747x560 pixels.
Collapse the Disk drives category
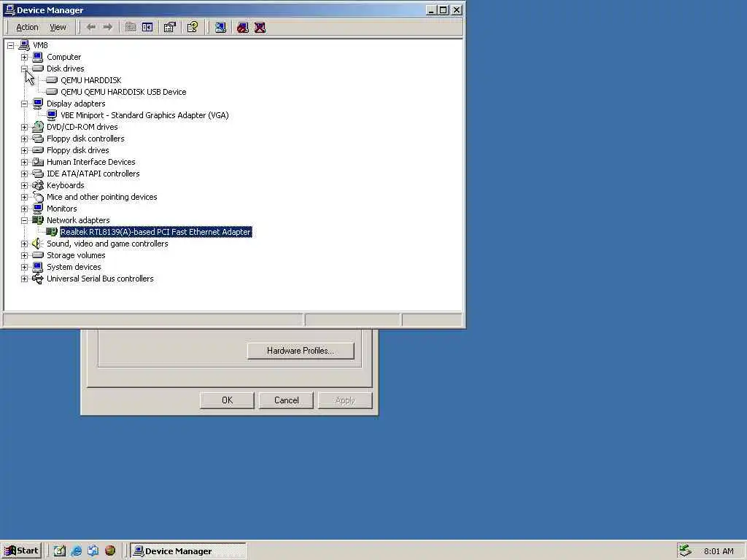tap(24, 69)
